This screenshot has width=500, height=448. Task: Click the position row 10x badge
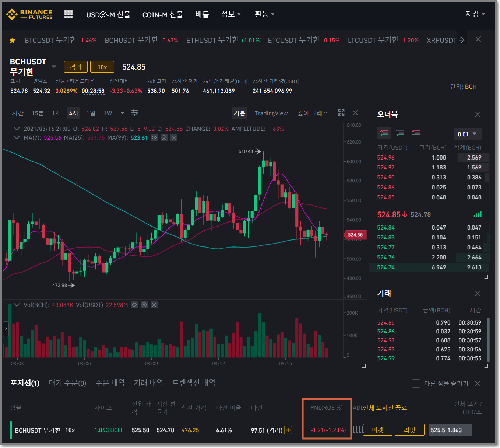(x=70, y=430)
